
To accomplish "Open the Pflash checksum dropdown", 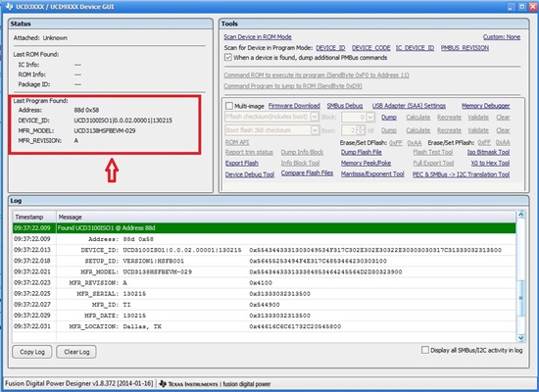I will point(315,117).
